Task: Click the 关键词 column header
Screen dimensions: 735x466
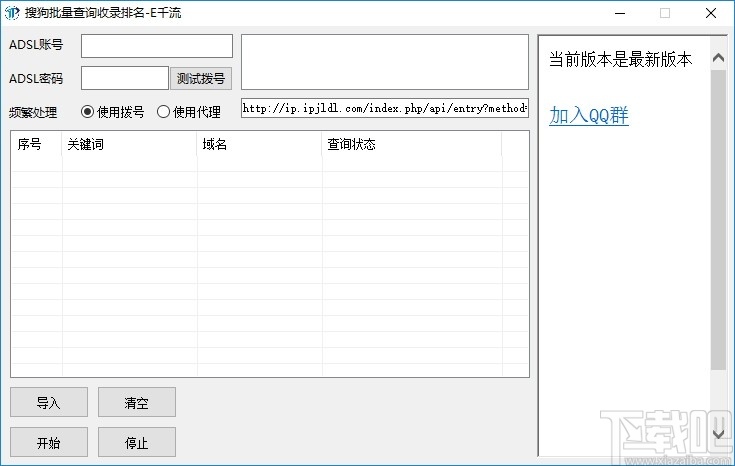Action: pyautogui.click(x=129, y=144)
